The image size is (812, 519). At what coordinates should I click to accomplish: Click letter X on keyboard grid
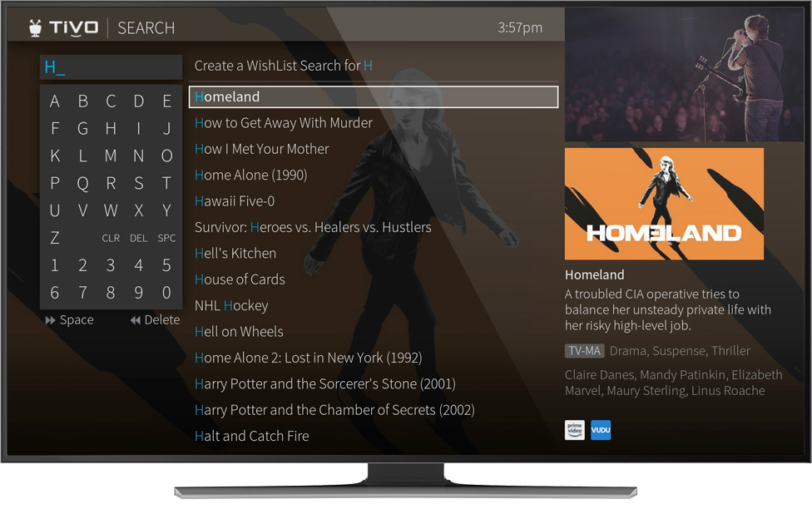[x=139, y=210]
